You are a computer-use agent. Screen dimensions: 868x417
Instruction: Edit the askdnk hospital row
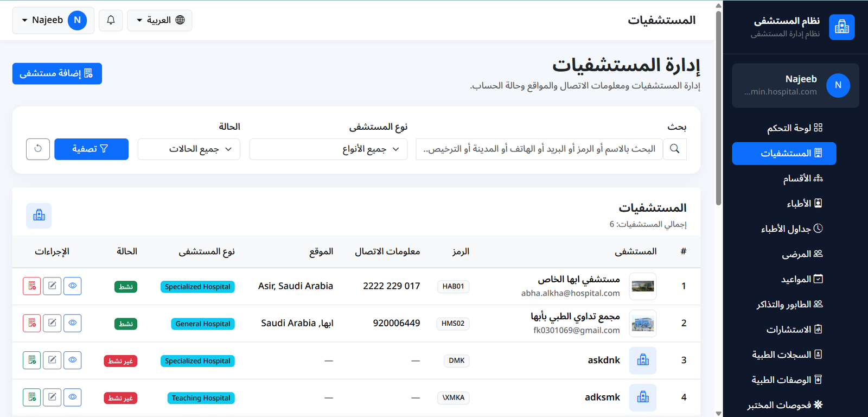tap(52, 360)
